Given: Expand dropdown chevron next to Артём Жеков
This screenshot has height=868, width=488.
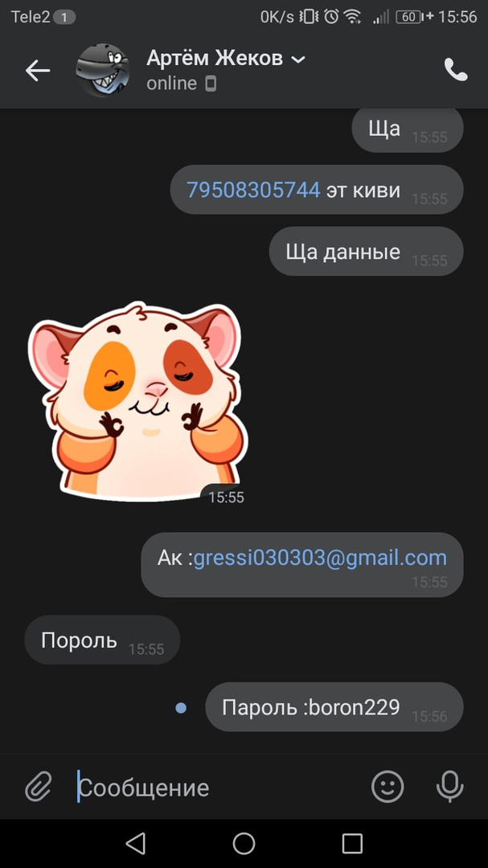Looking at the screenshot, I should point(298,59).
